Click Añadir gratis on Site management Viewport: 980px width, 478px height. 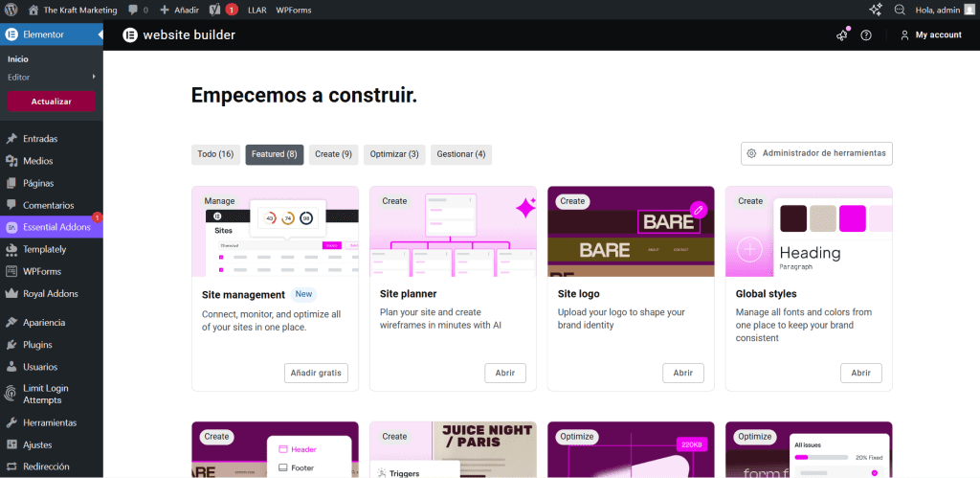point(316,373)
